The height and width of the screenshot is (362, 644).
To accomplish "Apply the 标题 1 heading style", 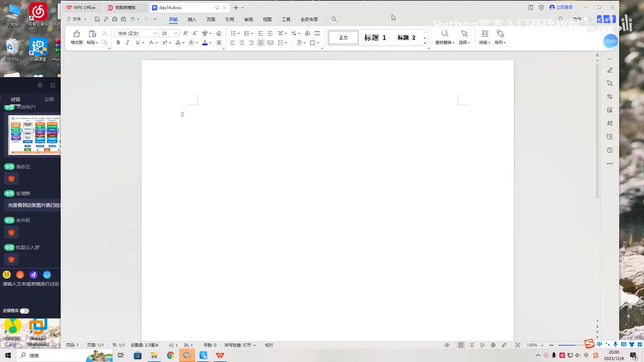I will [375, 38].
